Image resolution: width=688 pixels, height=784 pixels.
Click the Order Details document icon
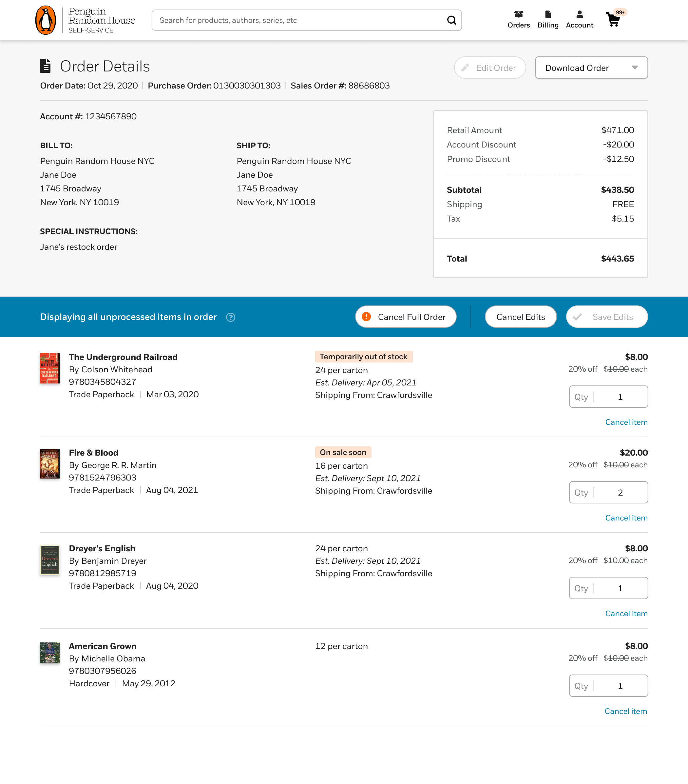[x=46, y=66]
